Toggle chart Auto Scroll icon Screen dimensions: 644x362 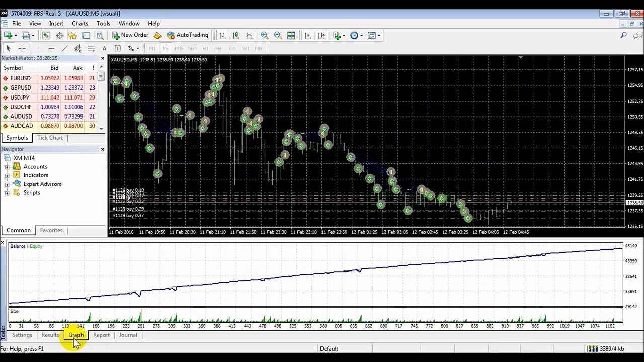click(x=307, y=35)
